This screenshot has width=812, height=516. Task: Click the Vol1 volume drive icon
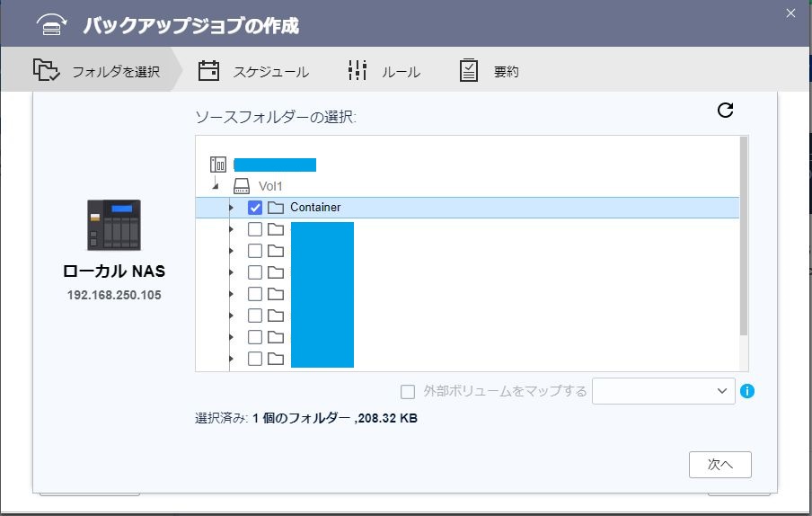(242, 186)
